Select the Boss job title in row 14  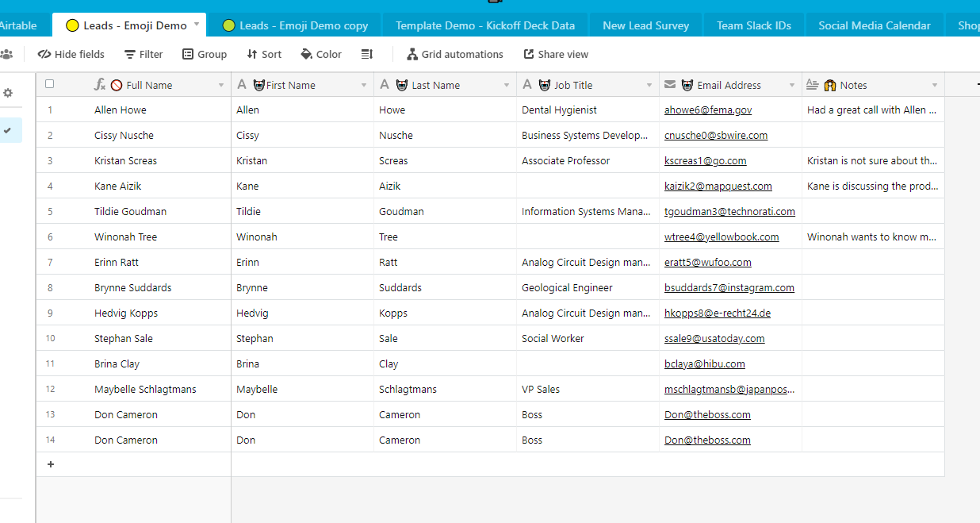coord(588,440)
